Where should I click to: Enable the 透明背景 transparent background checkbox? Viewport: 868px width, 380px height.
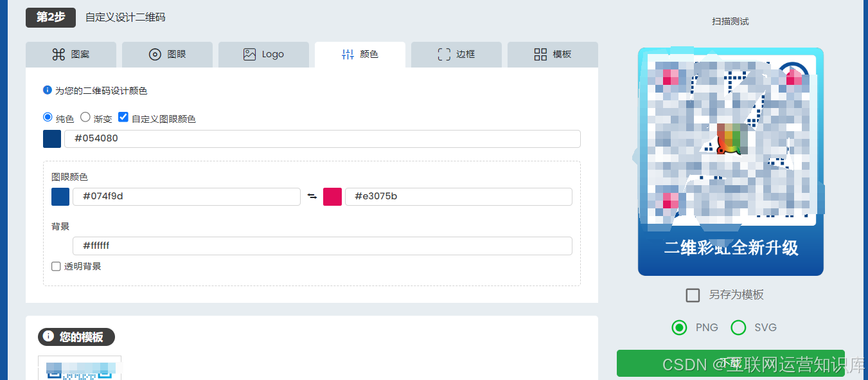pyautogui.click(x=56, y=266)
